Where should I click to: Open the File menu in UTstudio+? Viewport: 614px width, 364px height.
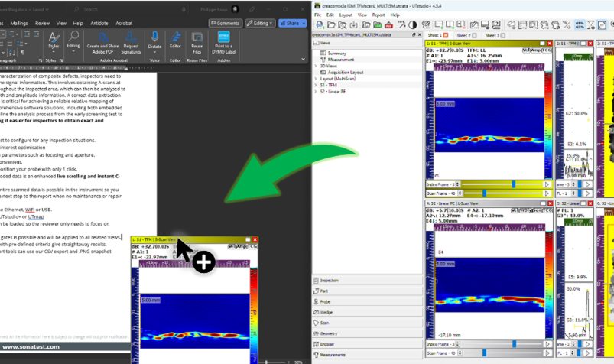coord(317,15)
